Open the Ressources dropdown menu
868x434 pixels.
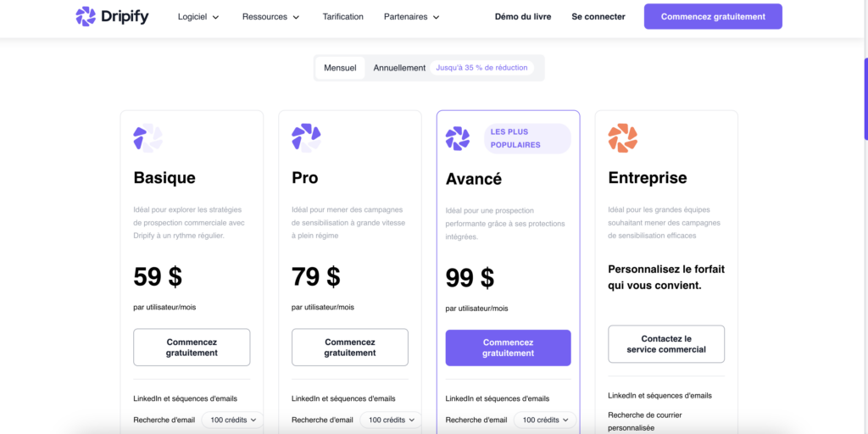point(270,17)
